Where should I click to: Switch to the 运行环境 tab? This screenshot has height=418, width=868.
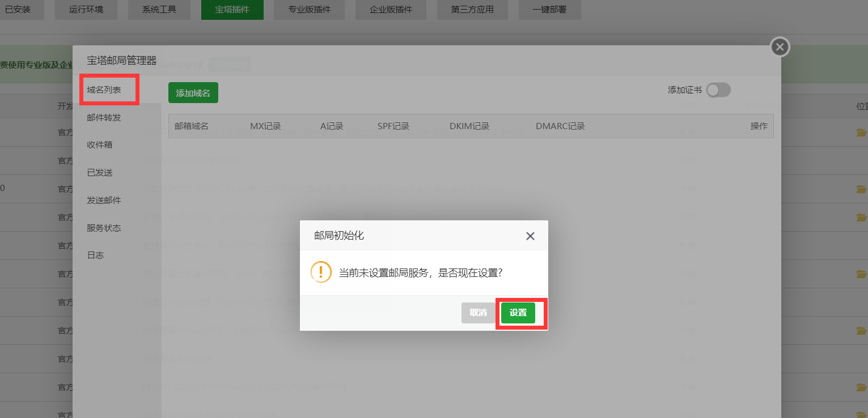click(x=86, y=10)
